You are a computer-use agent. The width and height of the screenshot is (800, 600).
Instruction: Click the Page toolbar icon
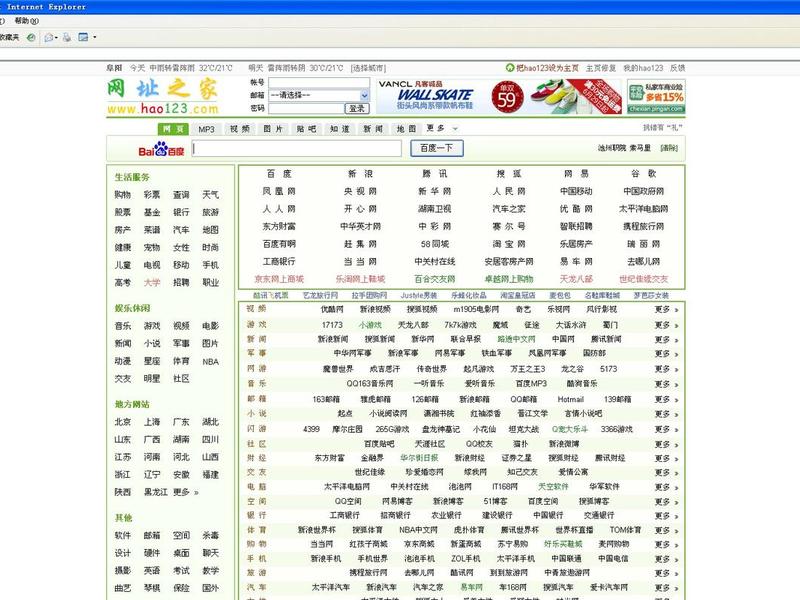pos(83,37)
